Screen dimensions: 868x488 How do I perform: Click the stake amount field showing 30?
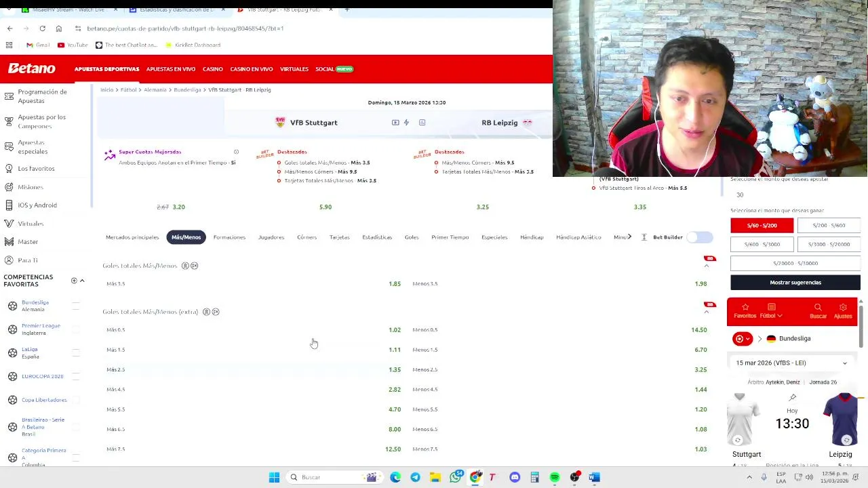coord(795,195)
